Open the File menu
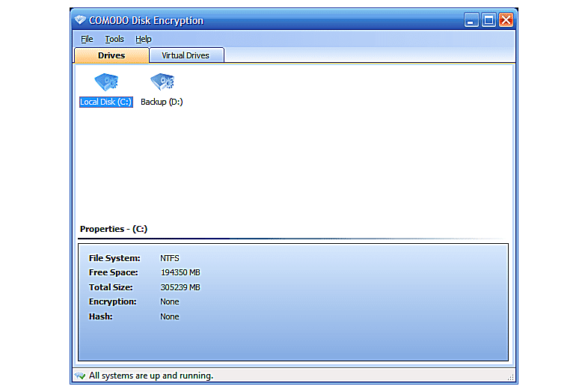 [87, 39]
